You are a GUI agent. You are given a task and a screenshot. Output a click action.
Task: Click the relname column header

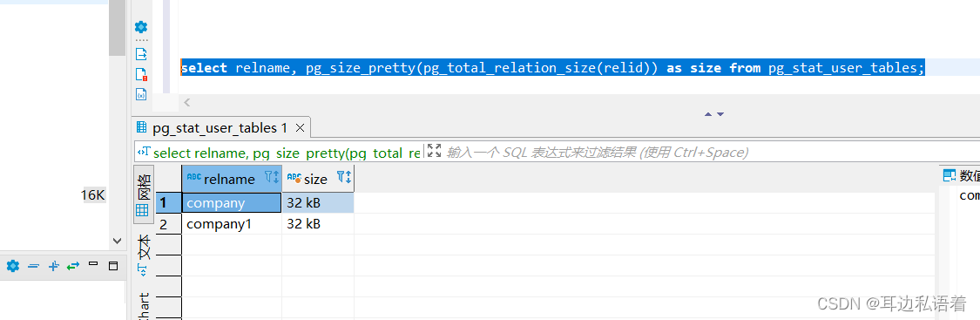(232, 179)
